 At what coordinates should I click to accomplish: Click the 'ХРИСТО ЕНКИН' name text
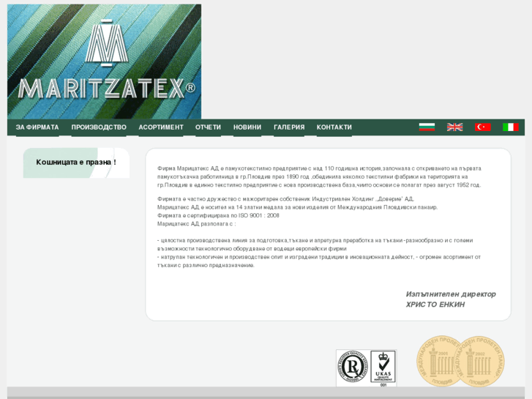(x=435, y=305)
